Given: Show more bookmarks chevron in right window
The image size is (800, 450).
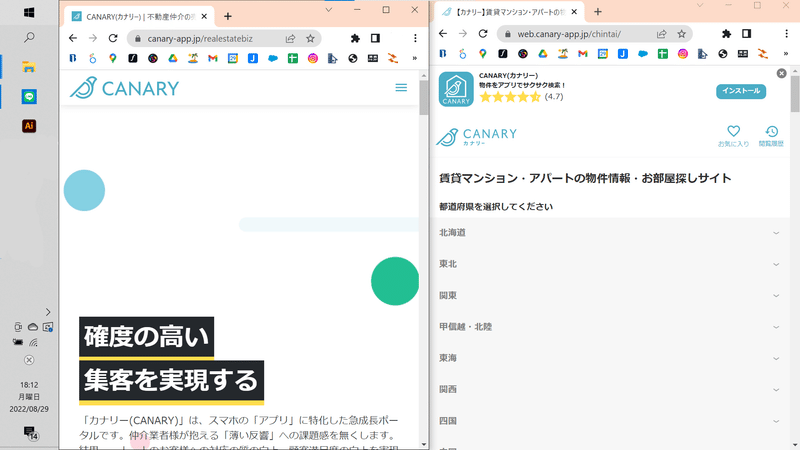Looking at the screenshot, I should tap(785, 54).
